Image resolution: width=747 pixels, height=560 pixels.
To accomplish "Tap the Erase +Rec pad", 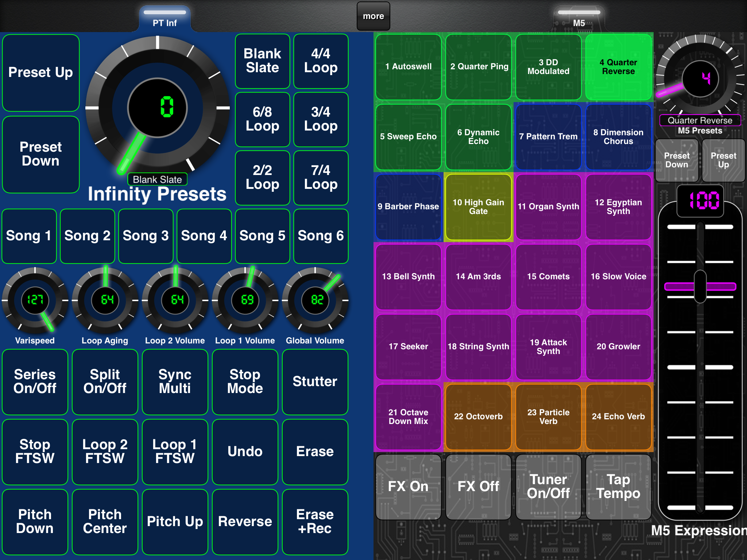I will pyautogui.click(x=315, y=522).
